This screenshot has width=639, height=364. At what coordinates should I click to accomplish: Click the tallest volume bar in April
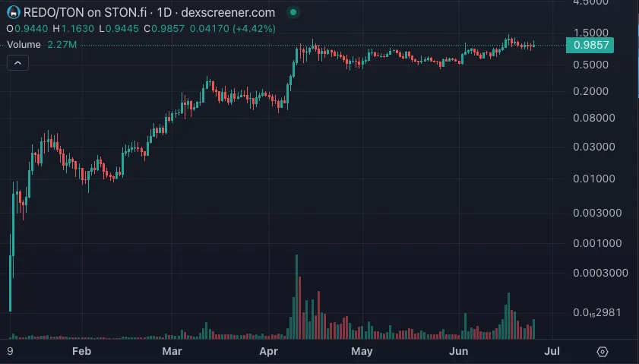pyautogui.click(x=296, y=296)
